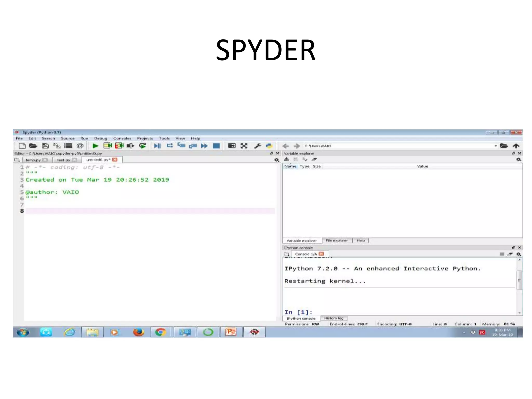532x399 pixels.
Task: Run current cell and advance icon
Action: tap(119, 146)
